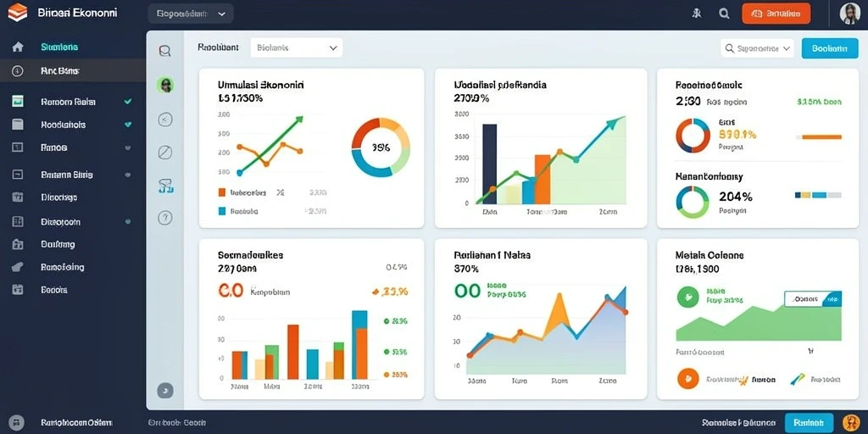868x434 pixels.
Task: Click the chat bubble icon in the inner sidebar
Action: (165, 52)
